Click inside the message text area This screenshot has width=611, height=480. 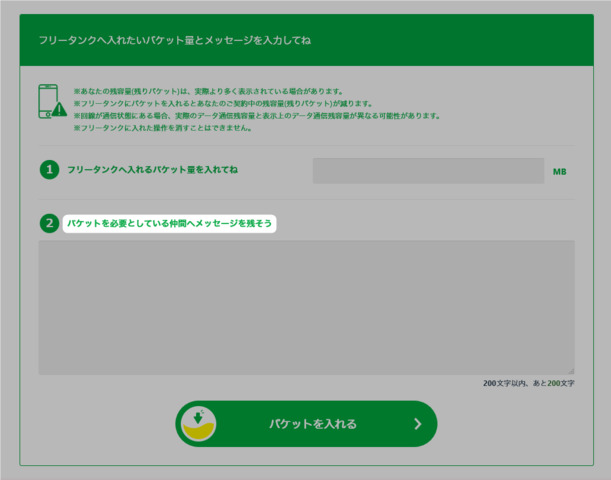[x=306, y=307]
